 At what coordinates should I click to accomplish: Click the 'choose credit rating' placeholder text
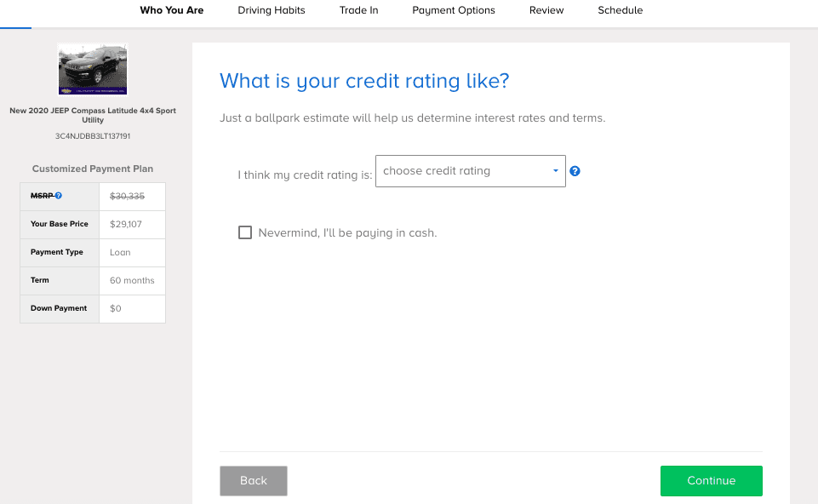(437, 170)
